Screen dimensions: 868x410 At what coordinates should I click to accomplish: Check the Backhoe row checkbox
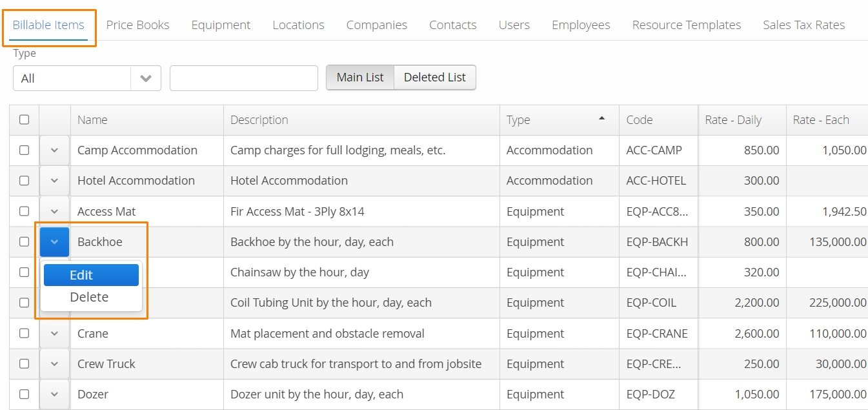click(x=25, y=241)
